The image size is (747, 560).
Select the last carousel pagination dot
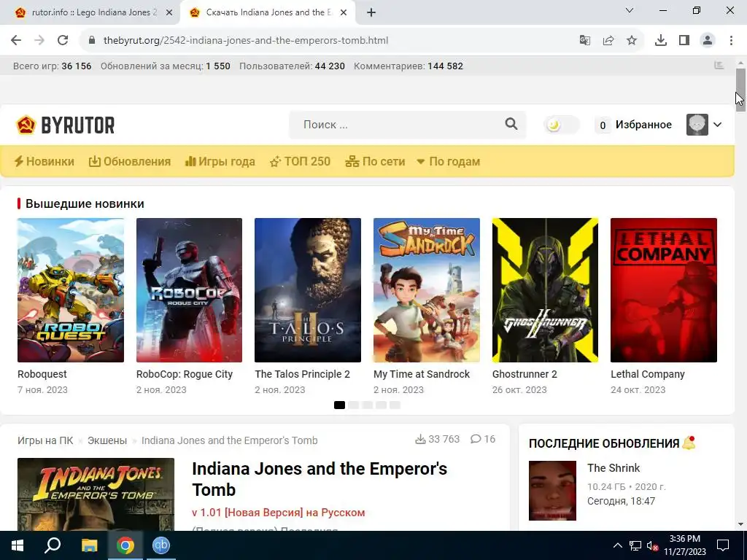pos(395,405)
